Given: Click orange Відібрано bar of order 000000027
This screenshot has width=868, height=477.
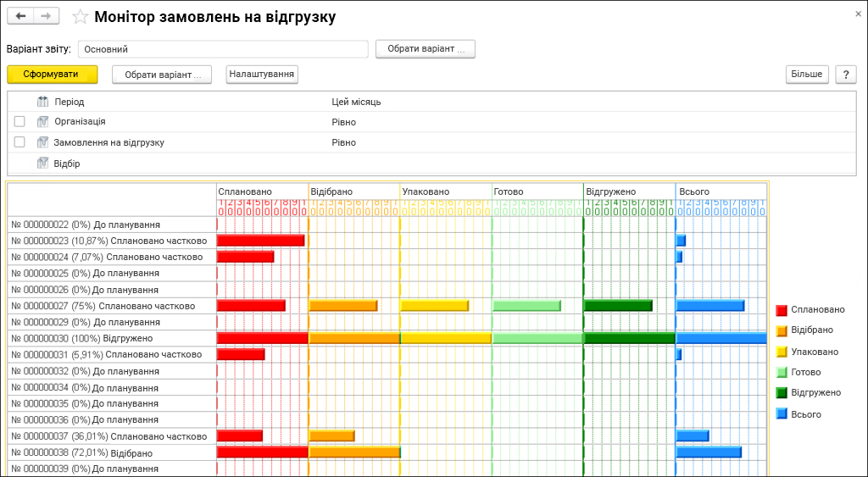Looking at the screenshot, I should (x=343, y=306).
